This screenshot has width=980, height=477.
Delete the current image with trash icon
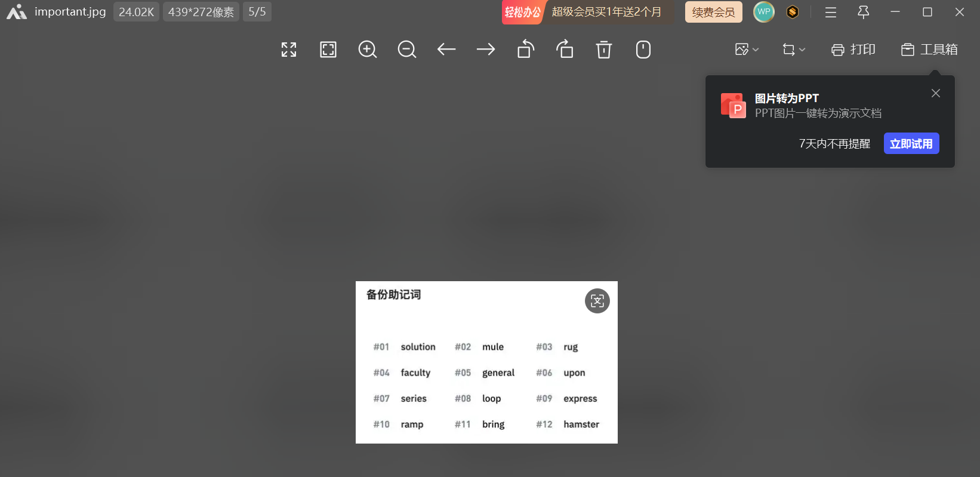pos(604,50)
